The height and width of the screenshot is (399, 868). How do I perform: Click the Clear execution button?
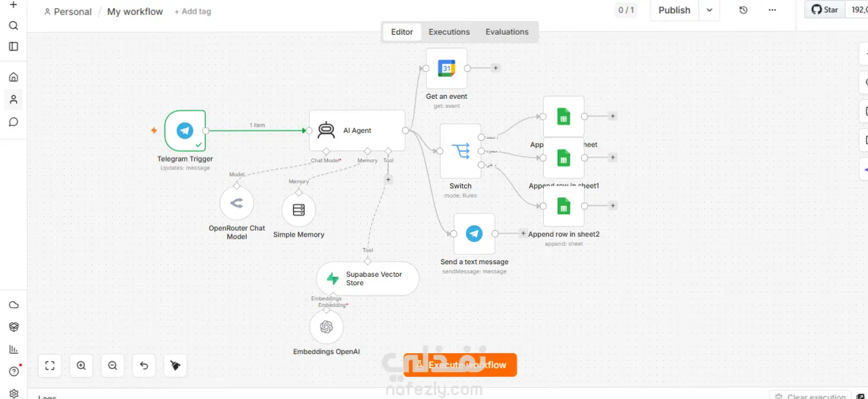[810, 395]
